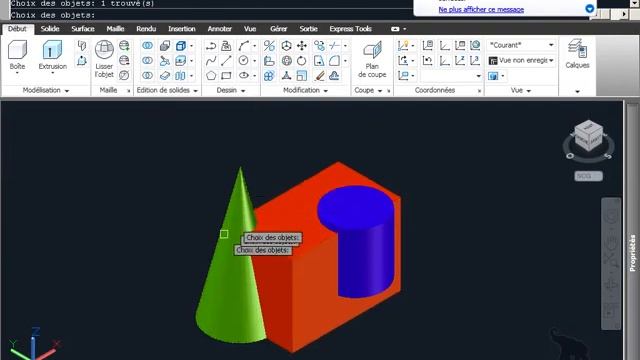640x360 pixels.
Task: Toggle the ribbon minimize button
Action: click(x=395, y=29)
